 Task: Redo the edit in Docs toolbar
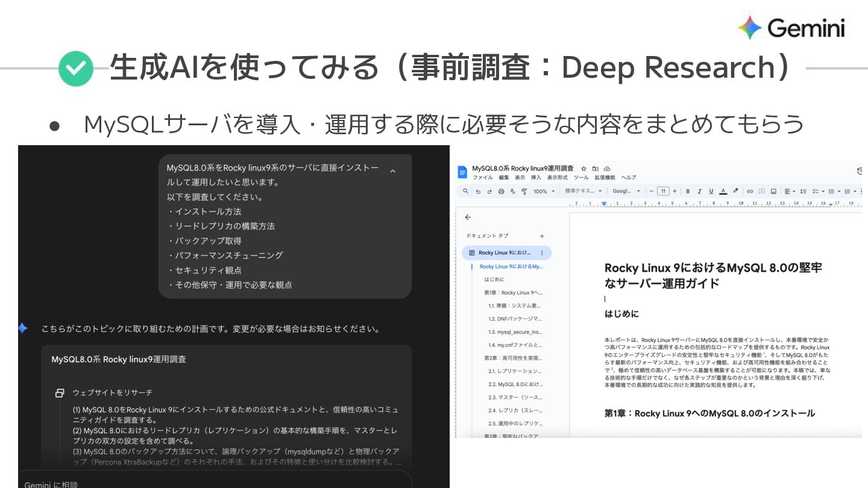(x=489, y=192)
